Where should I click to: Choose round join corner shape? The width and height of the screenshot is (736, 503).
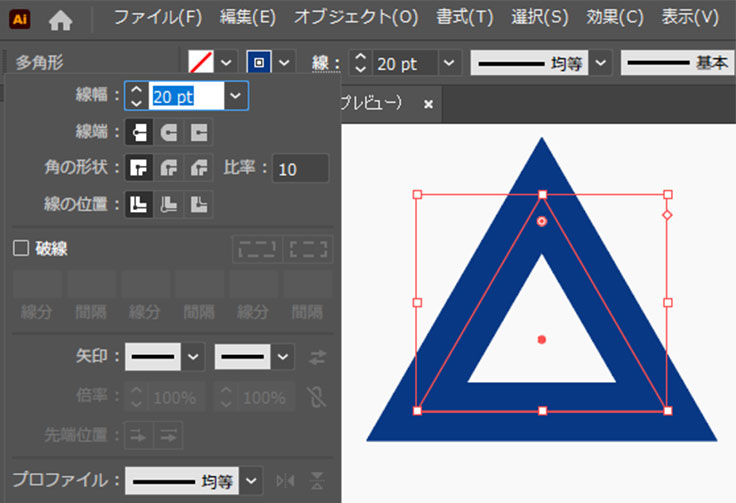coord(170,168)
